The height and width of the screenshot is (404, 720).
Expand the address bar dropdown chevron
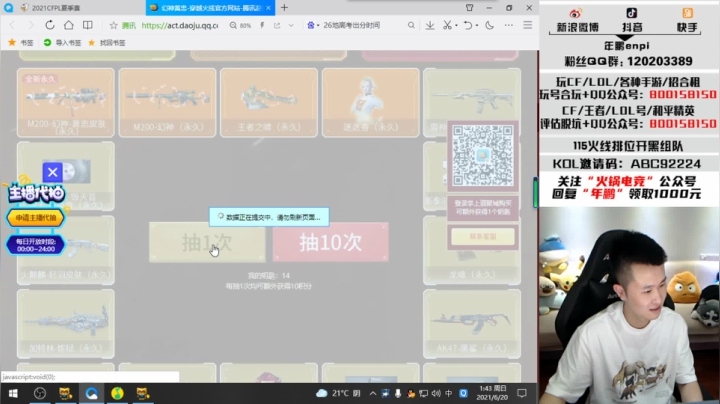click(x=291, y=25)
